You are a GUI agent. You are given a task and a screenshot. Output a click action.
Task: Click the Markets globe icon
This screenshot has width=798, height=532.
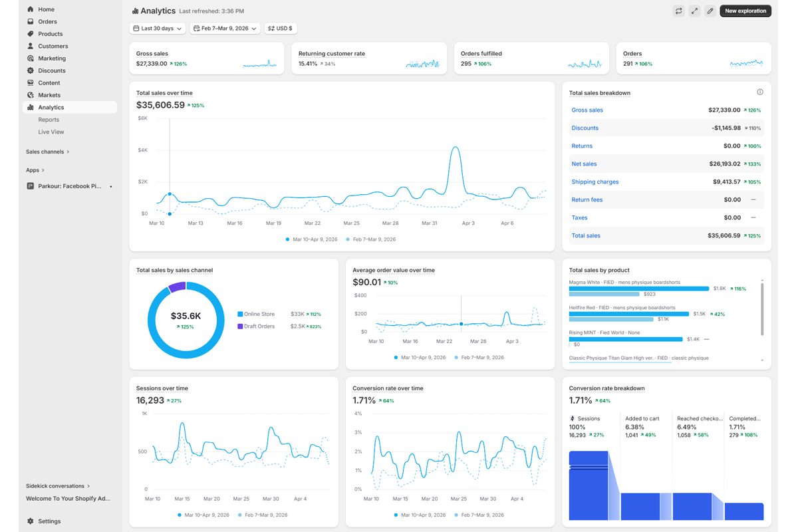click(x=31, y=95)
